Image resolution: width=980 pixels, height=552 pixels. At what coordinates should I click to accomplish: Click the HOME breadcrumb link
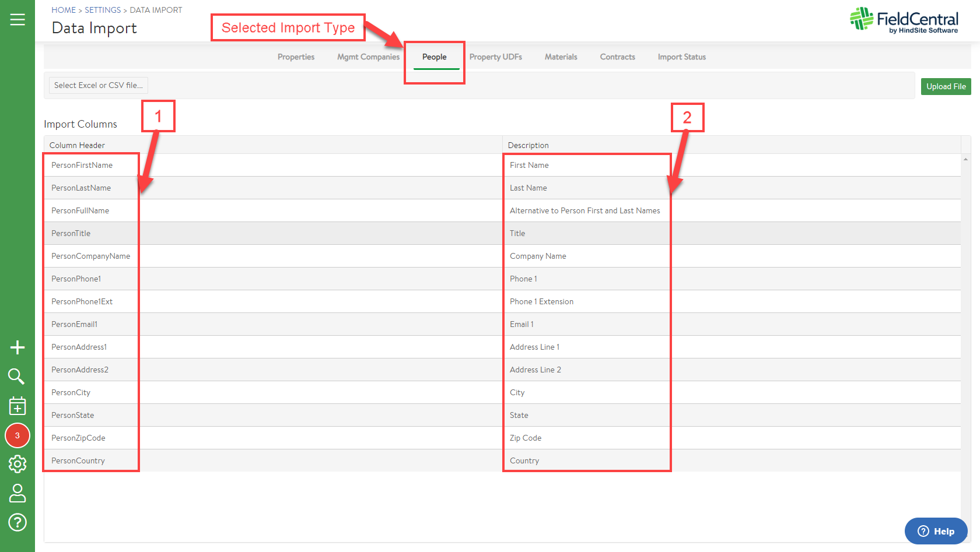click(64, 10)
